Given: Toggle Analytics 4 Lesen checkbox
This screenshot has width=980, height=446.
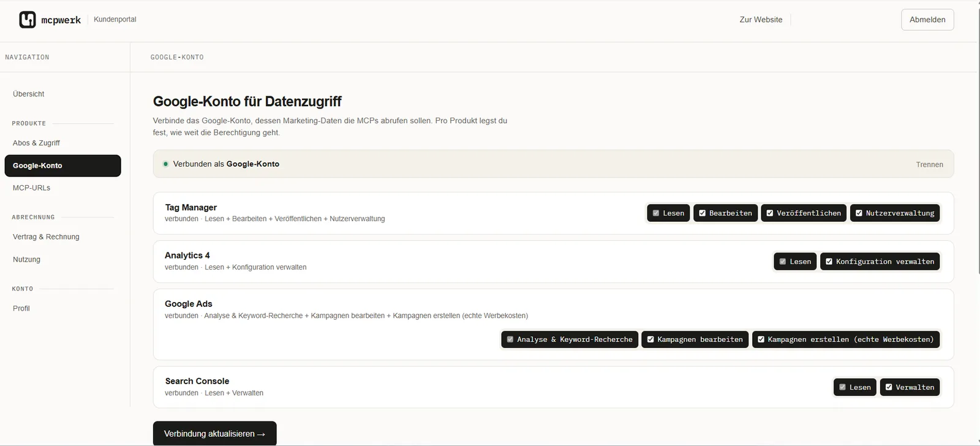Looking at the screenshot, I should [783, 262].
